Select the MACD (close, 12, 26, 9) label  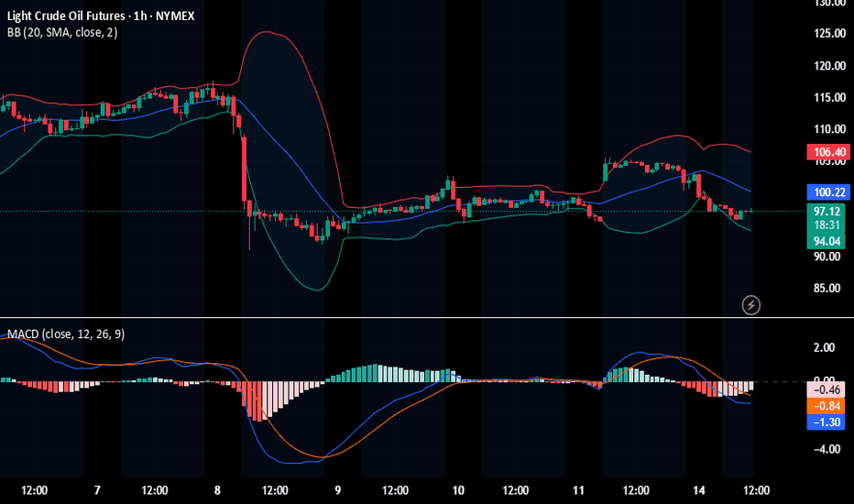click(66, 334)
